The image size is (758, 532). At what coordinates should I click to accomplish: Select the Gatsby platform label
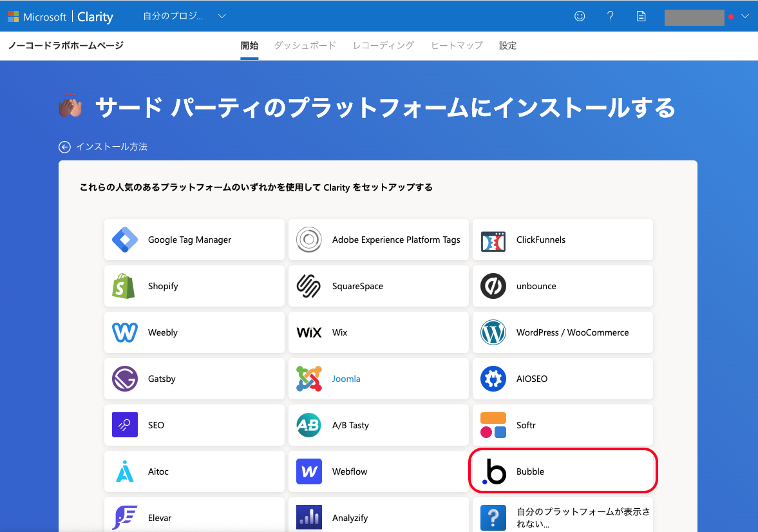coord(162,379)
